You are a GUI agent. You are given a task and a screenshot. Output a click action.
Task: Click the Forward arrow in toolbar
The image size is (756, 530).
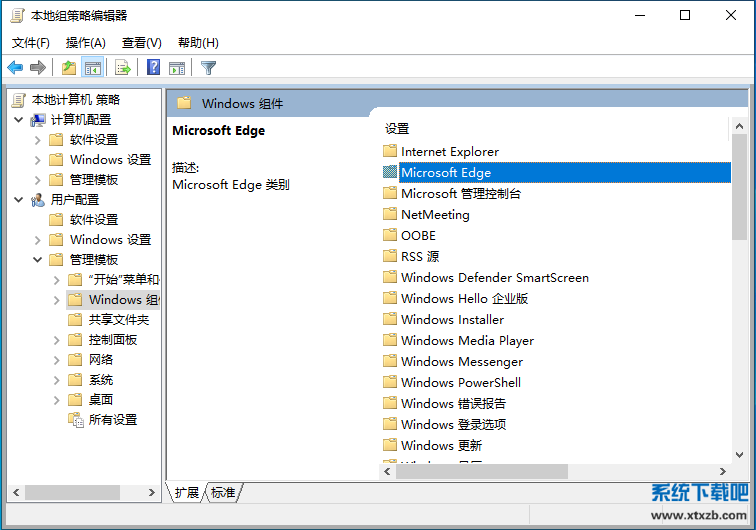pos(38,67)
